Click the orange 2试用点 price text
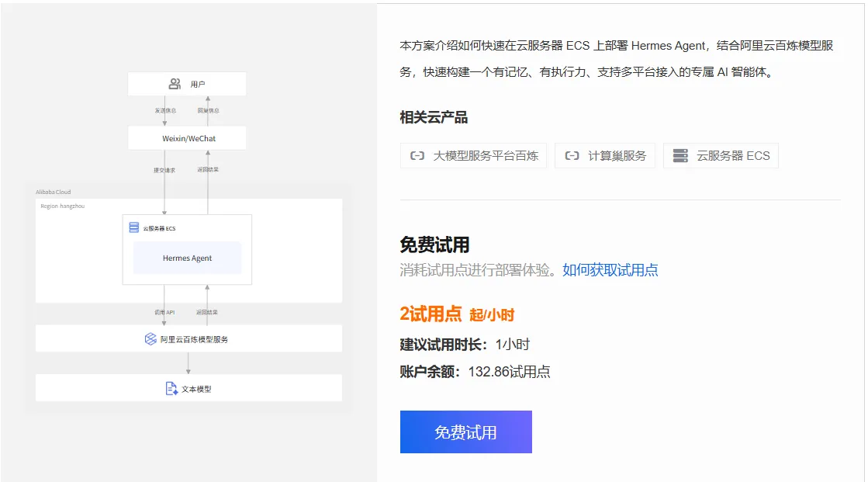The image size is (868, 482). pyautogui.click(x=431, y=314)
